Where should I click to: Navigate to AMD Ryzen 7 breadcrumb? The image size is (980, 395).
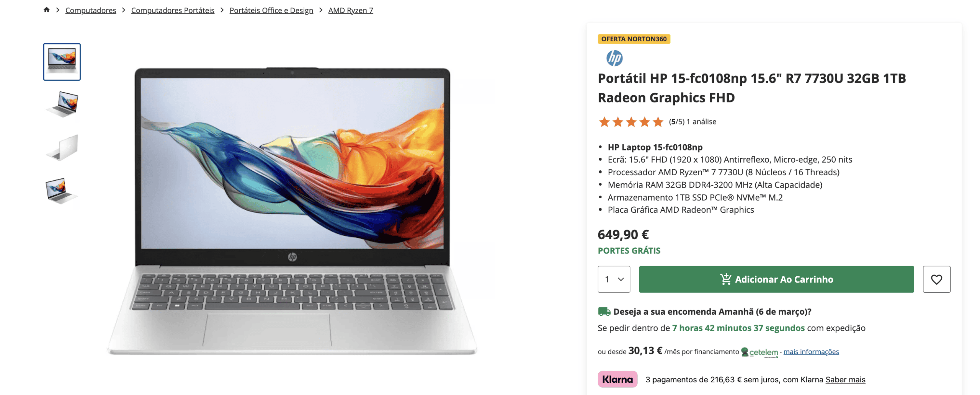[350, 10]
